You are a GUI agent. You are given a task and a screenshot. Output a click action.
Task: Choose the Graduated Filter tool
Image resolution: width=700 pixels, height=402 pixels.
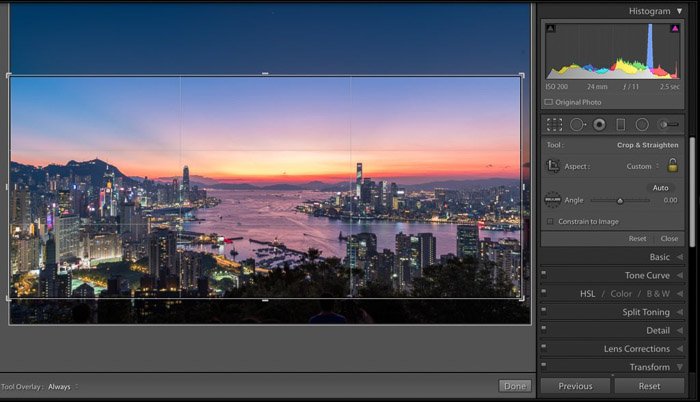click(620, 124)
